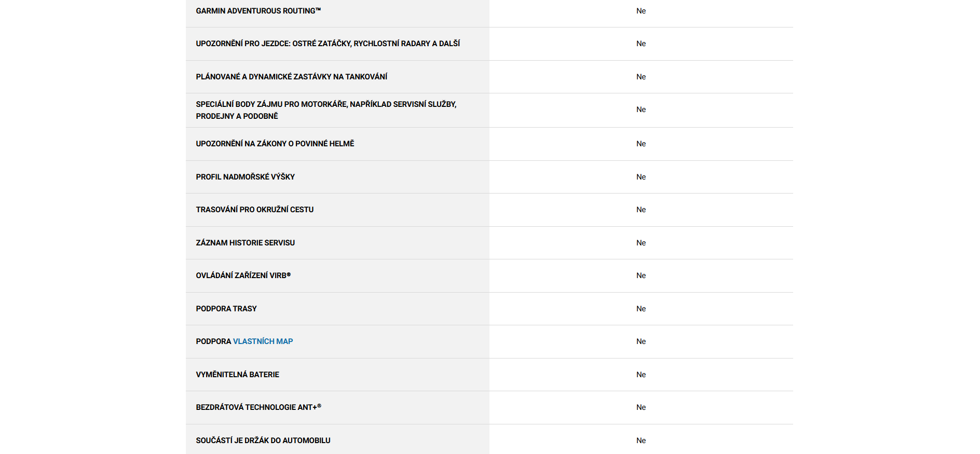Click the 'Ne' value for Profil nadmořské výšky
This screenshot has height=454, width=980.
coord(641,177)
